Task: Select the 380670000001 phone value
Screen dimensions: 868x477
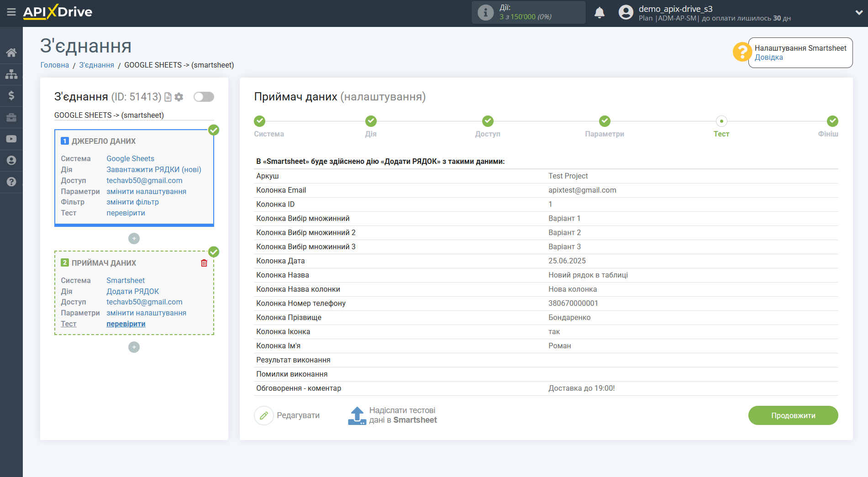Action: tap(573, 303)
